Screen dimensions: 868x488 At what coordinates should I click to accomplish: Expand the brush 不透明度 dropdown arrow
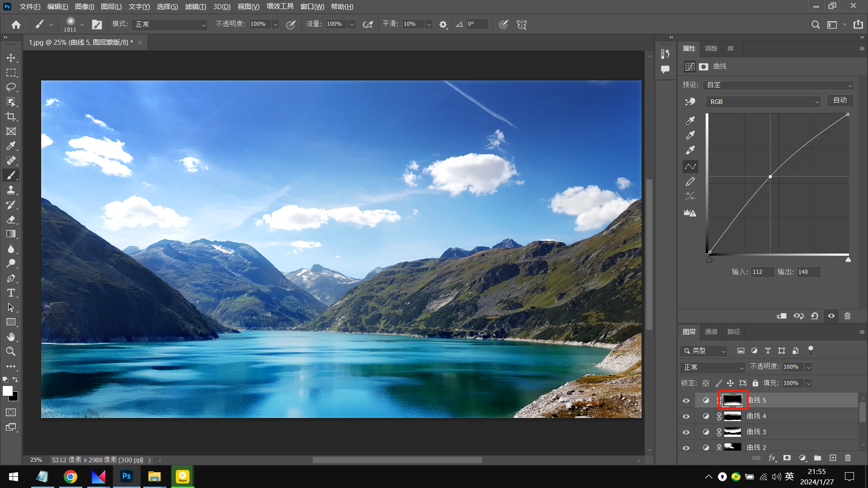[x=275, y=24]
